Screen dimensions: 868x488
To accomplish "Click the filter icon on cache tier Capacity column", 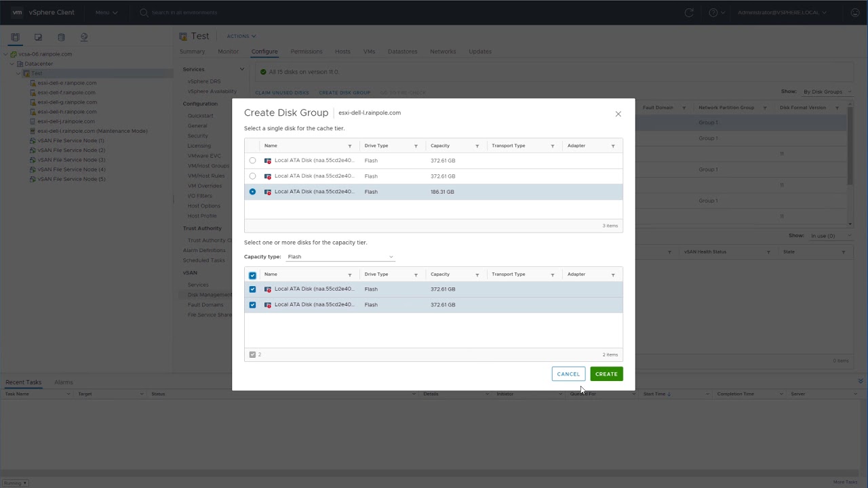I will pyautogui.click(x=477, y=146).
